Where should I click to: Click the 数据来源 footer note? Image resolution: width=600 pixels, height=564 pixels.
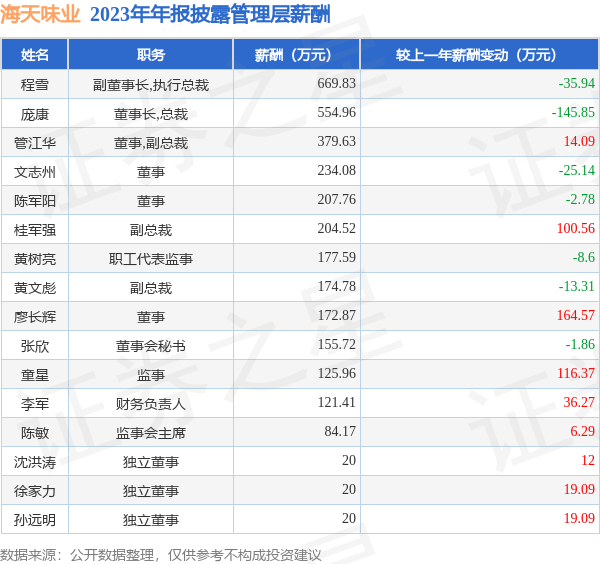(x=160, y=554)
